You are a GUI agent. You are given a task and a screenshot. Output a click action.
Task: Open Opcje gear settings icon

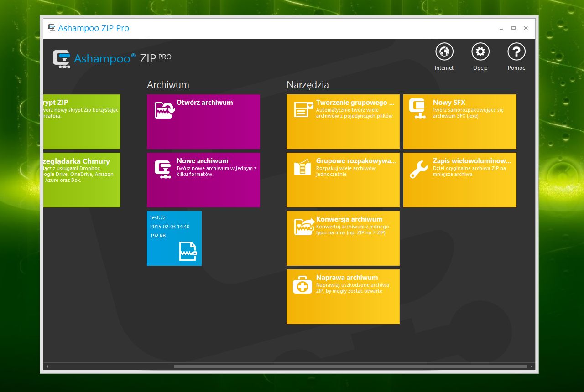click(480, 52)
